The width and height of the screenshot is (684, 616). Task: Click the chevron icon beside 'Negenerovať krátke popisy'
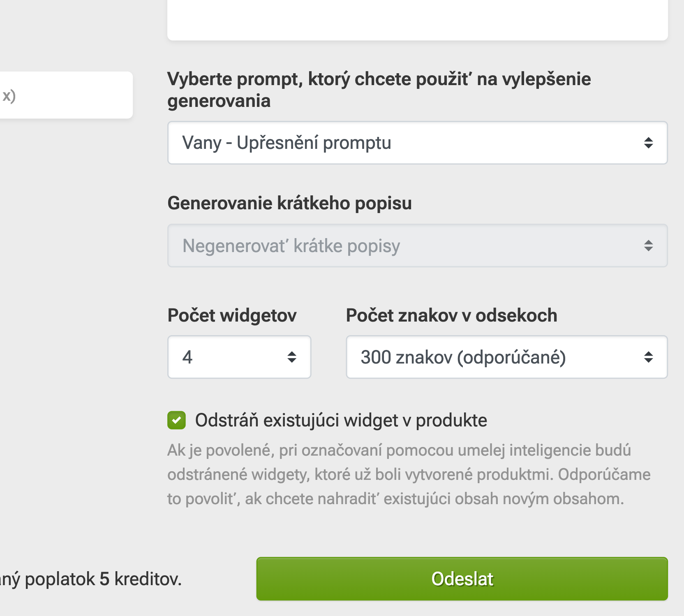(649, 245)
